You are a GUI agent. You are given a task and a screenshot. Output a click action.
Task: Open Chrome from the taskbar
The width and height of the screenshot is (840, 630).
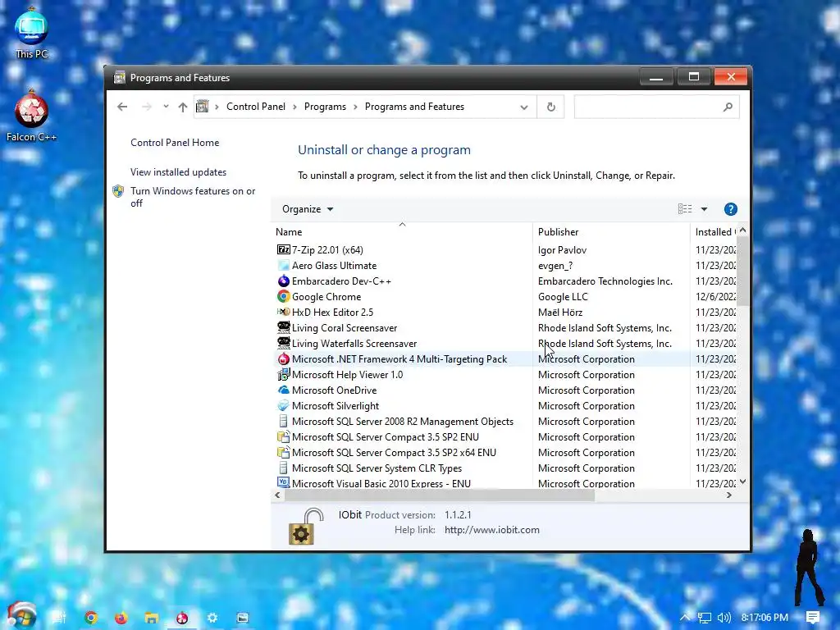pos(91,618)
